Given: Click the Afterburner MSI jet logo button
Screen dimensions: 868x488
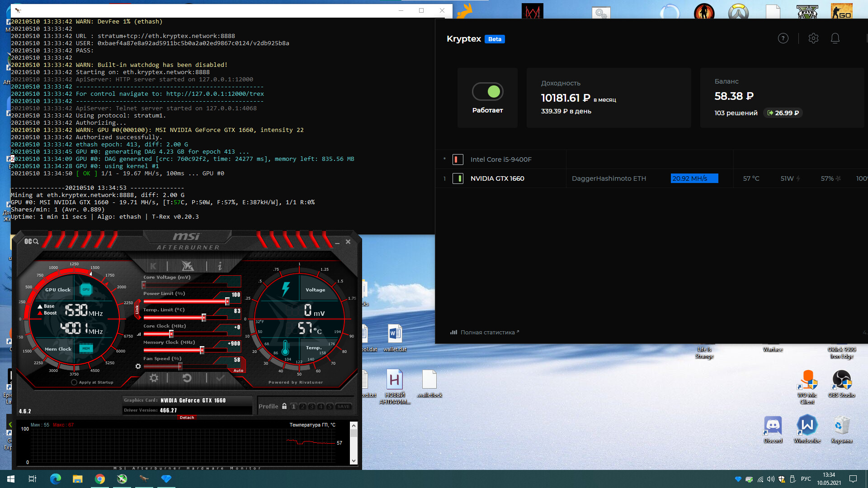Looking at the screenshot, I should 187,266.
